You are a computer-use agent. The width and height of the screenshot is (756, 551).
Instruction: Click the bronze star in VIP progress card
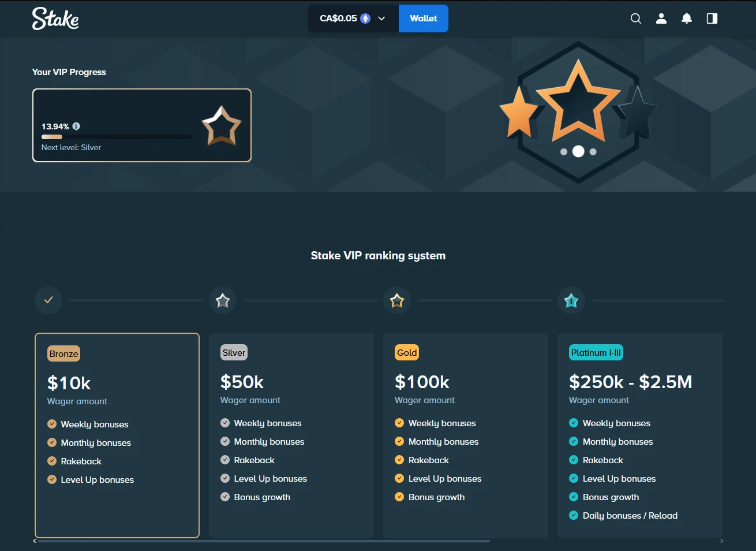point(221,125)
